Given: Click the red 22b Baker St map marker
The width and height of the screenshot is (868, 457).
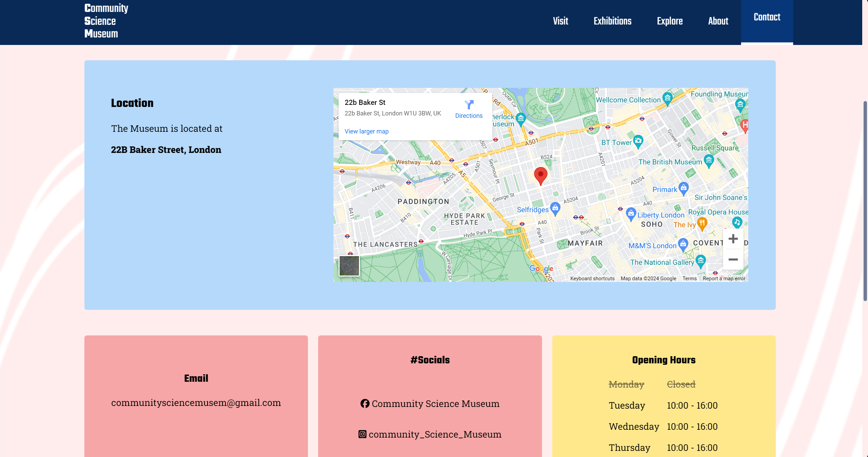Looking at the screenshot, I should tap(541, 174).
